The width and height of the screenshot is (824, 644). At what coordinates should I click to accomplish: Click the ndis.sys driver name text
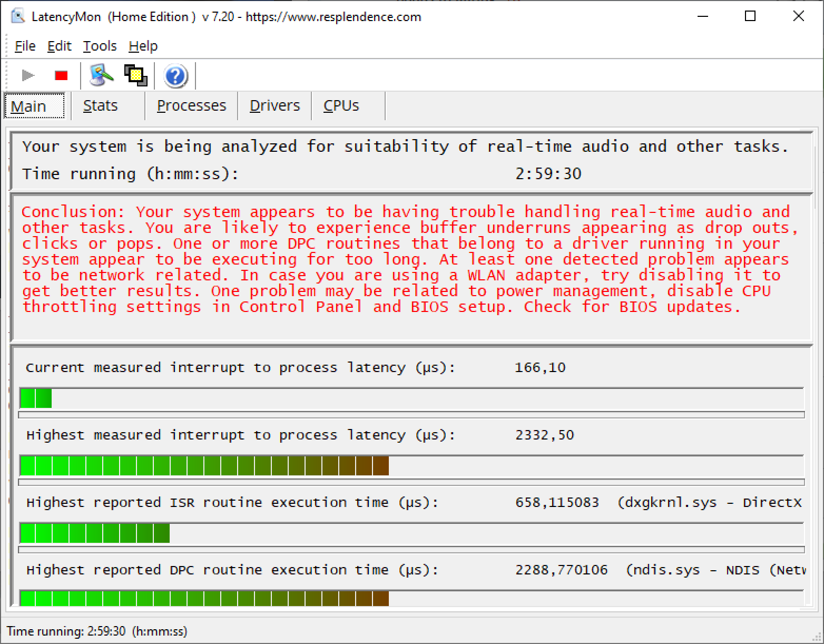667,570
